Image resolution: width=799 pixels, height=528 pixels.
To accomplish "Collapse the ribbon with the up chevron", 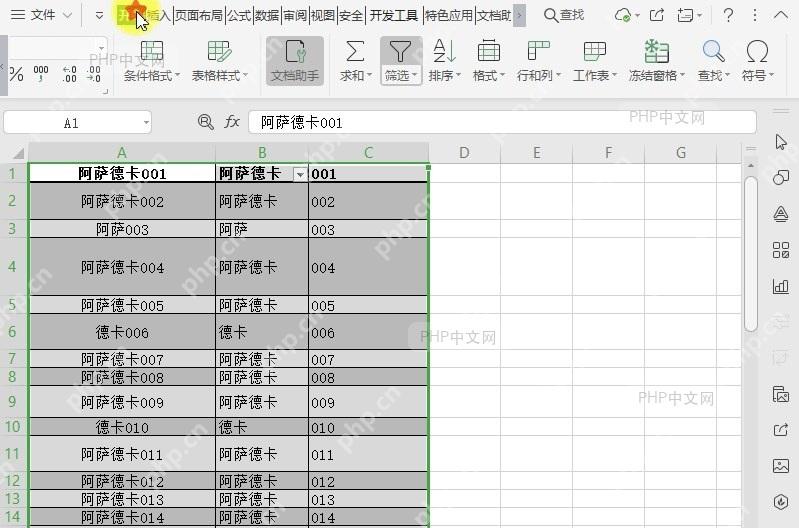I will click(x=781, y=15).
